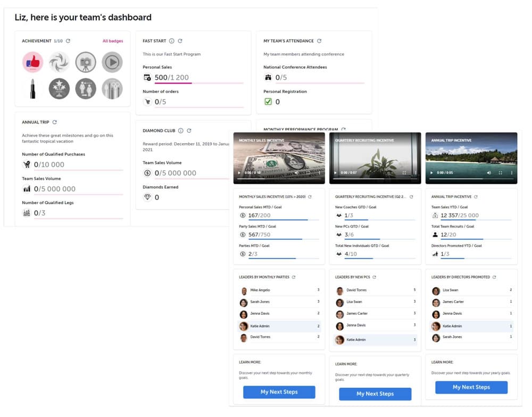Click the thumbs-up achievement badge
This screenshot has width=532, height=417.
32,62
